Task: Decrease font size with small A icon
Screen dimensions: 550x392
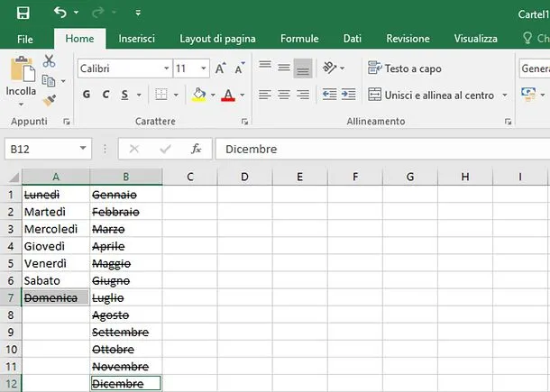Action: [x=240, y=68]
